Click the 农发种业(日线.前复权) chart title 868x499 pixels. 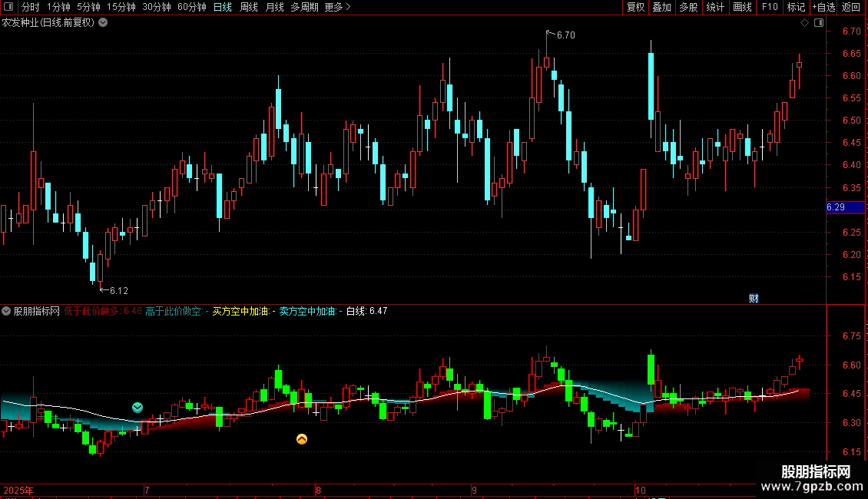(48, 23)
